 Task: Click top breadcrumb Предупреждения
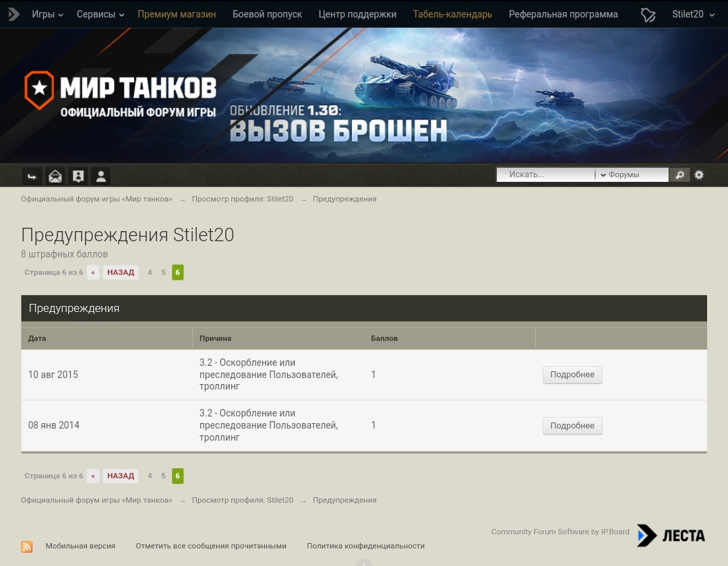click(x=344, y=199)
